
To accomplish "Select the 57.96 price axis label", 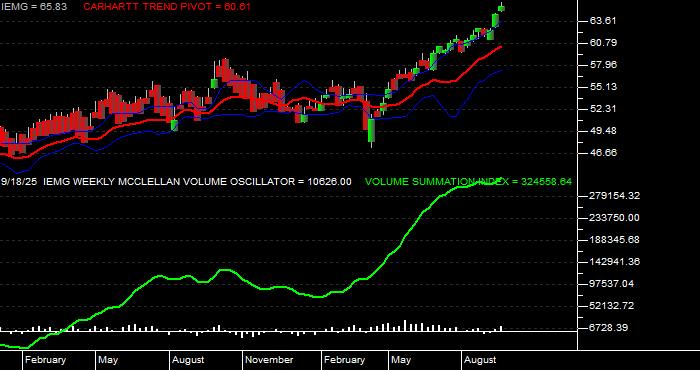I will pos(602,65).
